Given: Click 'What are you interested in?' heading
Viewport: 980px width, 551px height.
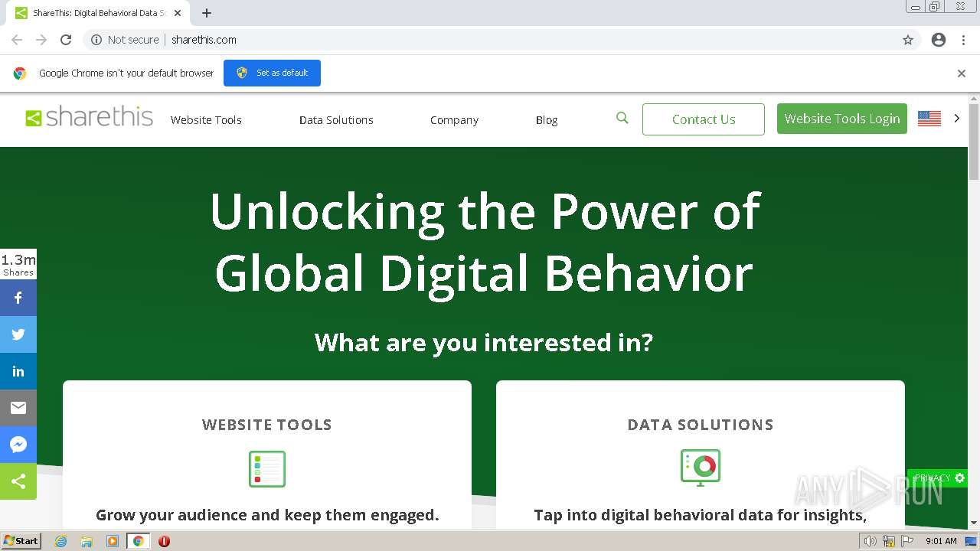Looking at the screenshot, I should [484, 342].
